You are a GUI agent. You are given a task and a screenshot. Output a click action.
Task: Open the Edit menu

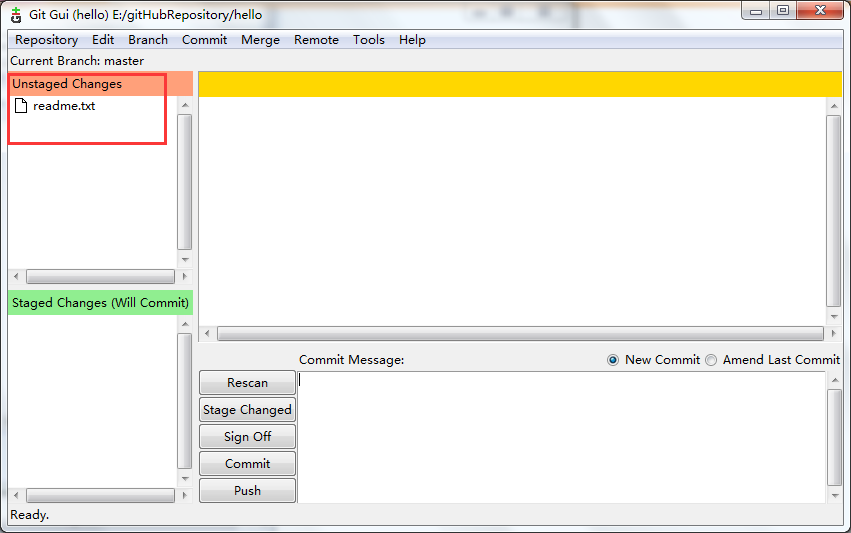pos(103,40)
